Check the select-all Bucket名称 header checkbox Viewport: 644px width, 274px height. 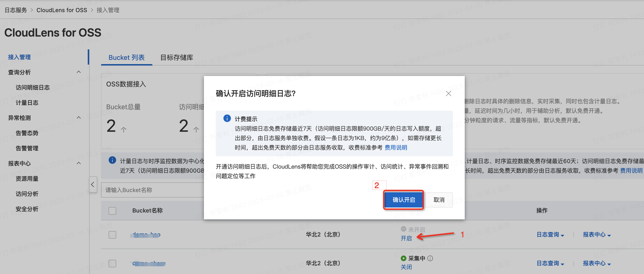click(112, 211)
